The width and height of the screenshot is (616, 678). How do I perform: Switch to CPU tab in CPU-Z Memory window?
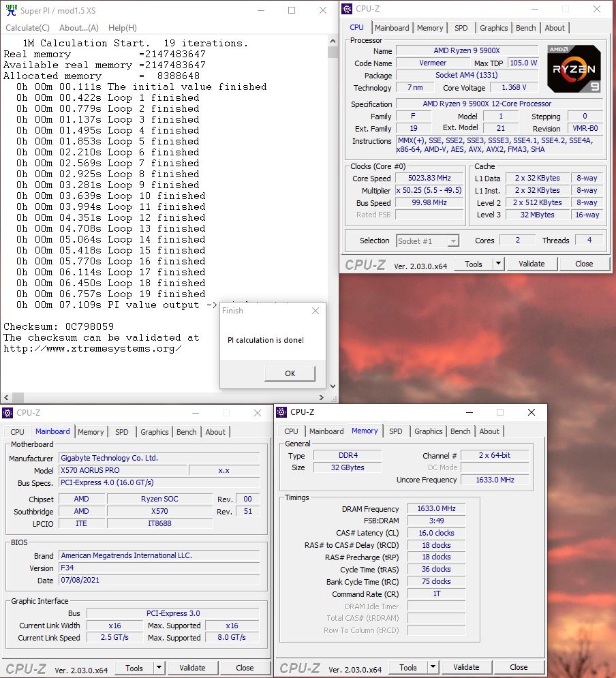291,431
